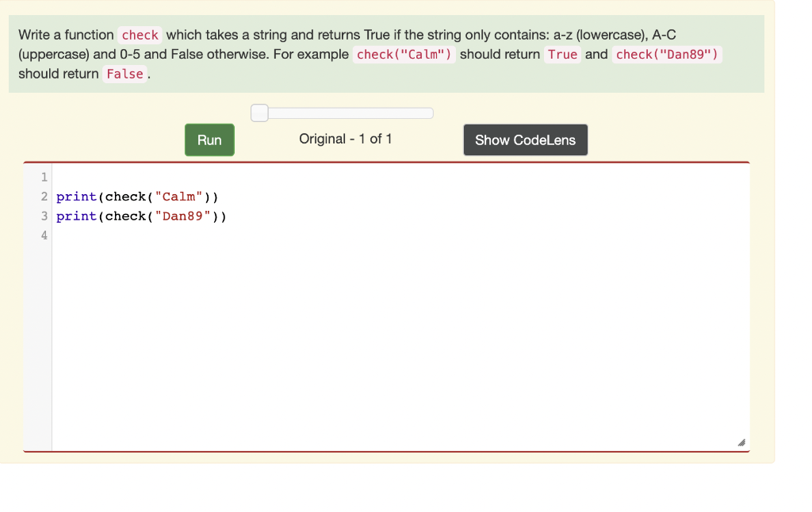Image resolution: width=812 pixels, height=512 pixels.
Task: Click line number 3 in the gutter
Action: tap(44, 216)
